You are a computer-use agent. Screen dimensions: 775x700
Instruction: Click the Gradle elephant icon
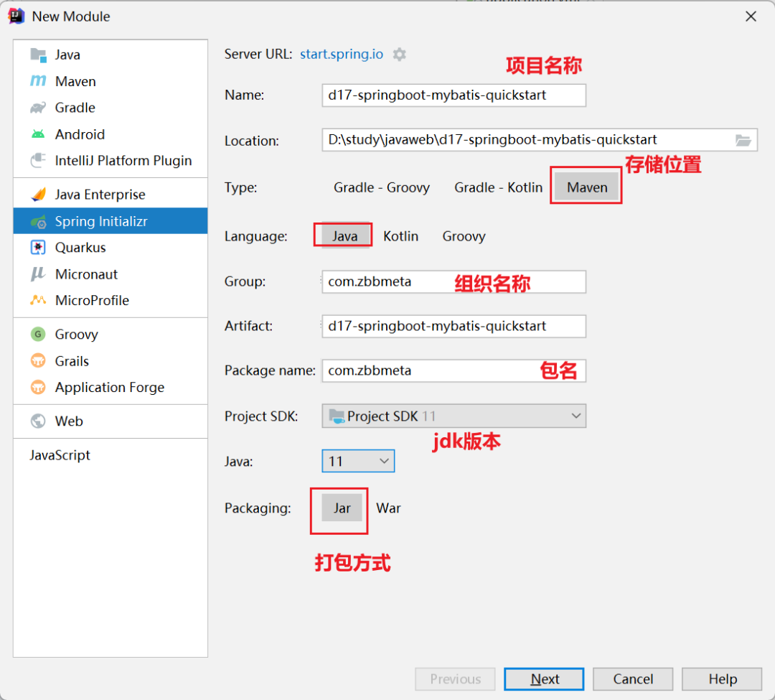(x=38, y=107)
